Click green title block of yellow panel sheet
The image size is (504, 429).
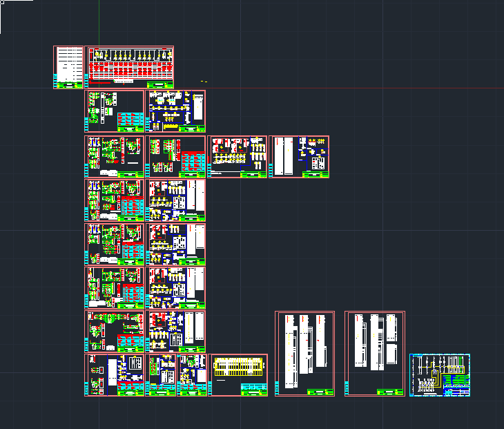(254, 392)
